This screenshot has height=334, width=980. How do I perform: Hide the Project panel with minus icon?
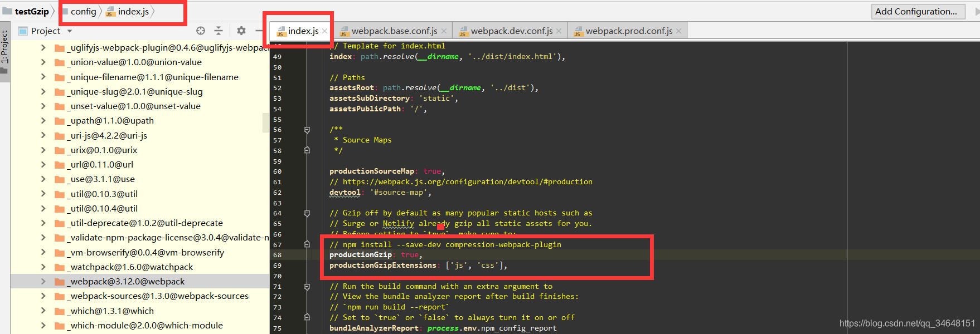coord(259,31)
